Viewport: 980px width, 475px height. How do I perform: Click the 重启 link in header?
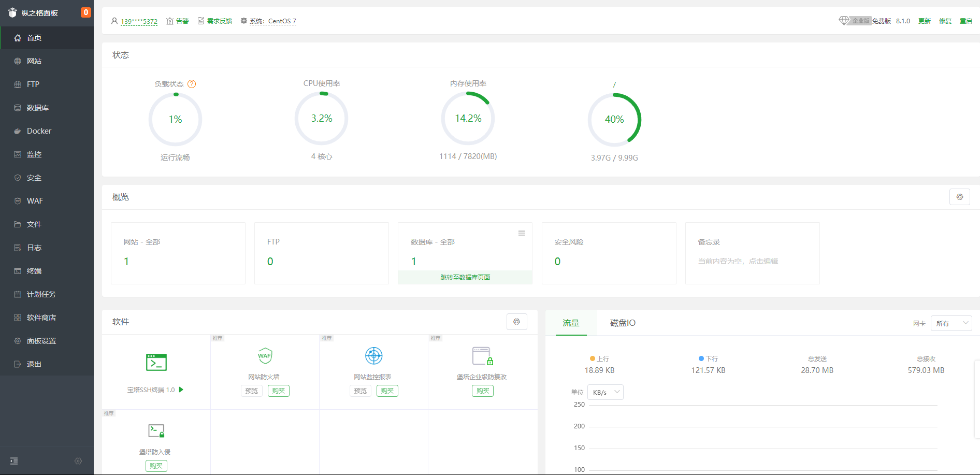click(x=966, y=21)
